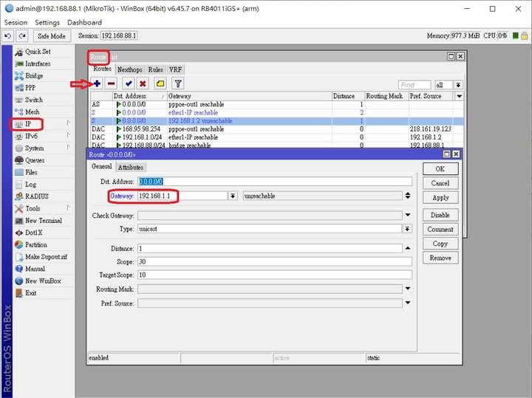This screenshot has width=532, height=398.
Task: Open the System submenu
Action: (x=34, y=148)
